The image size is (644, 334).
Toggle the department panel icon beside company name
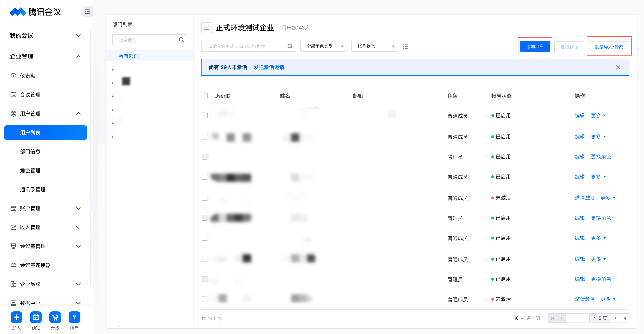206,28
